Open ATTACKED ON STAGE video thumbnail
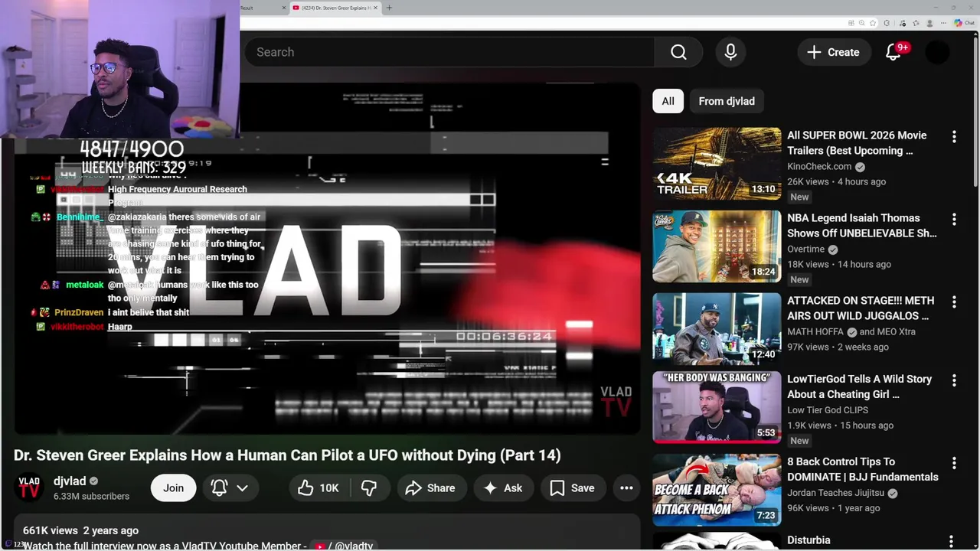The width and height of the screenshot is (980, 551). 717,328
